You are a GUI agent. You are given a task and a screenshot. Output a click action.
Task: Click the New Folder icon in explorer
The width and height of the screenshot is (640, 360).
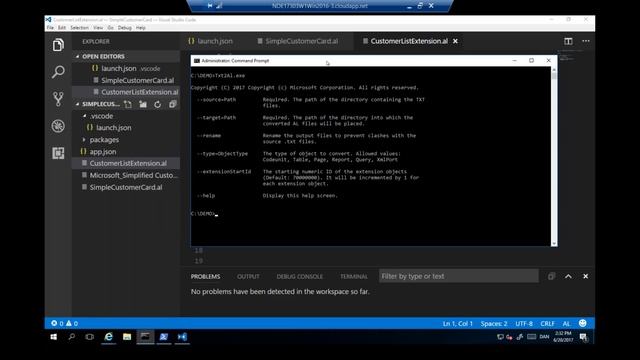(x=143, y=104)
